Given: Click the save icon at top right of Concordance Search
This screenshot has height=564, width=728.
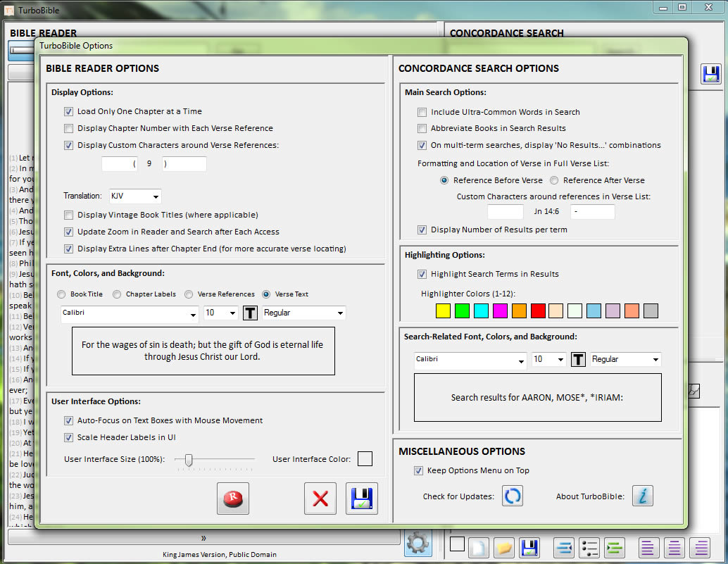Looking at the screenshot, I should click(x=711, y=74).
